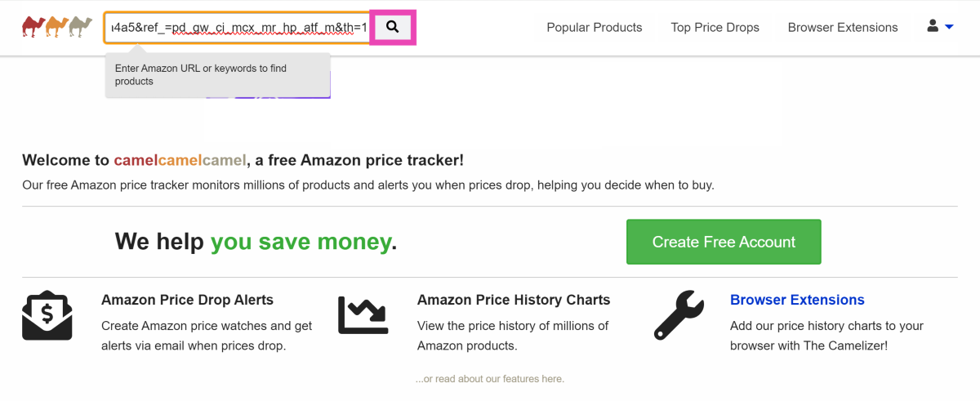Open the blue Browser Extensions heading link
Image resolution: width=980 pixels, height=401 pixels.
pos(797,300)
